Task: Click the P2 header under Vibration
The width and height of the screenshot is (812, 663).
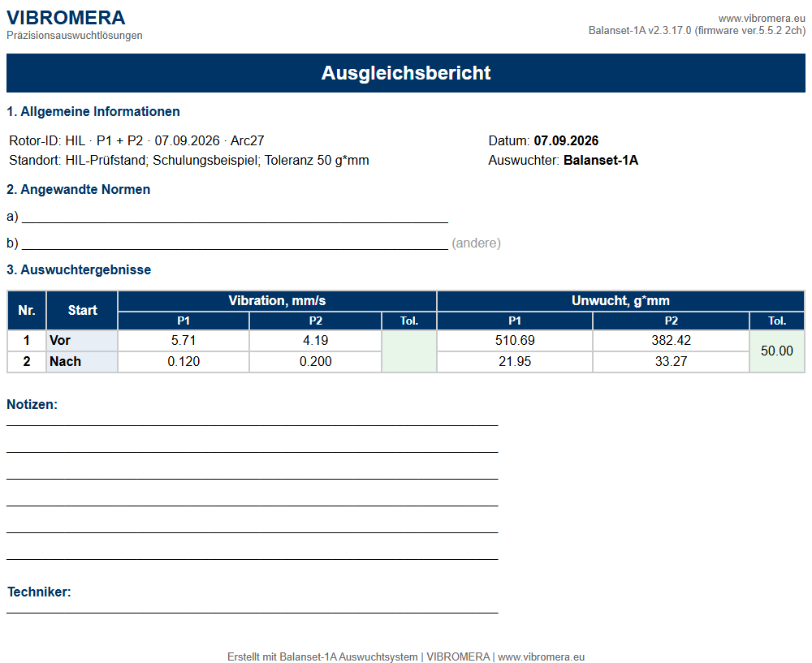Action: click(x=315, y=321)
